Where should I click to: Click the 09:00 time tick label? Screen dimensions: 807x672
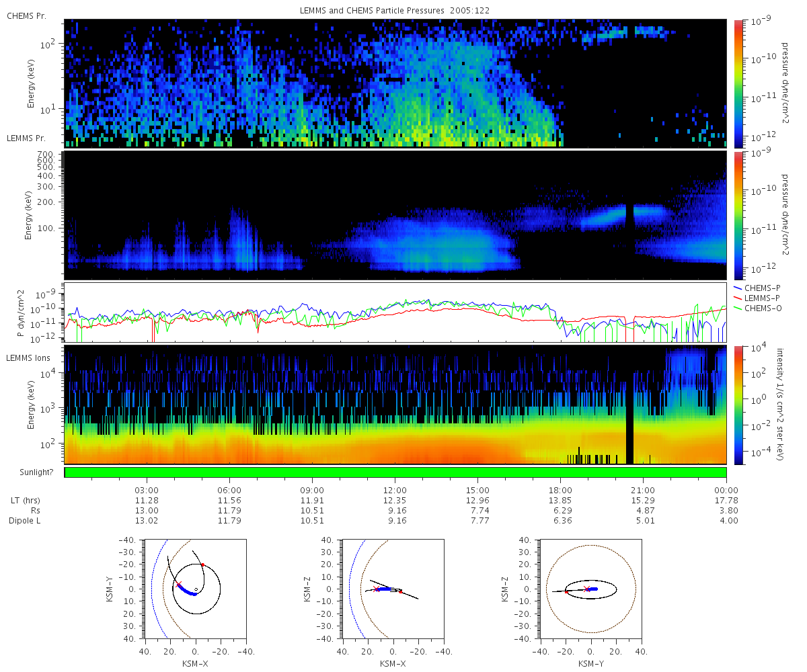coord(312,490)
